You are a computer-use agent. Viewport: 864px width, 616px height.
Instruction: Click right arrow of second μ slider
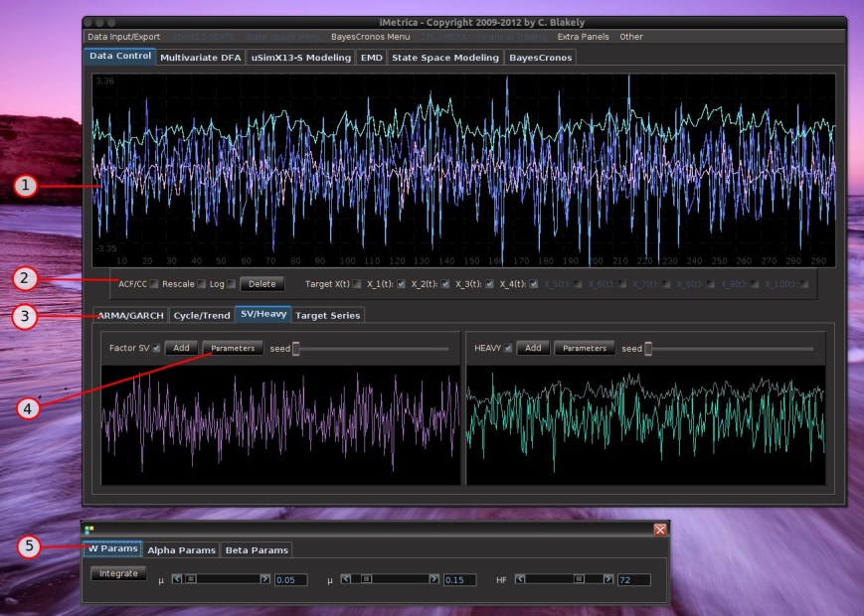(434, 579)
